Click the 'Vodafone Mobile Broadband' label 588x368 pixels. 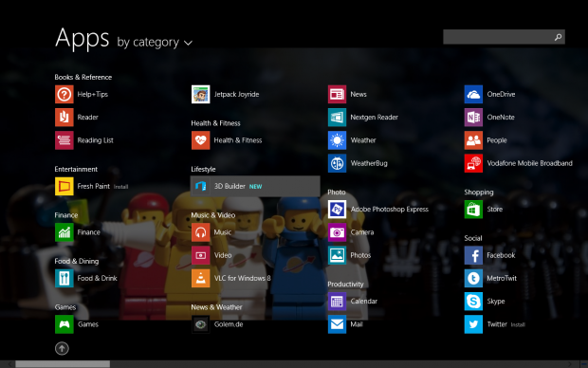(x=530, y=163)
